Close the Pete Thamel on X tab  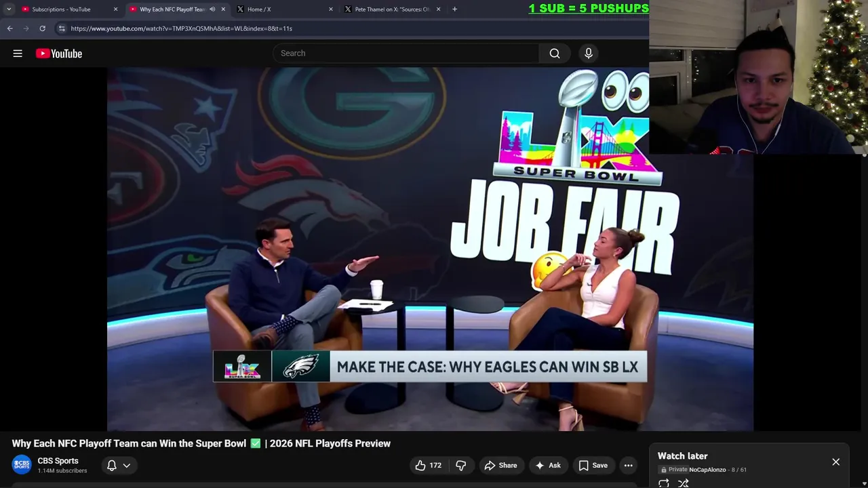click(x=438, y=9)
